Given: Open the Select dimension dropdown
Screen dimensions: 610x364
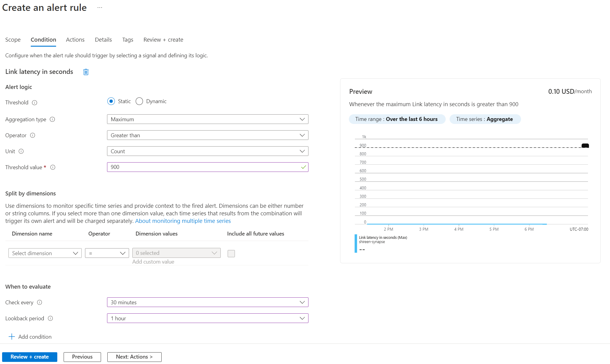Looking at the screenshot, I should 45,253.
